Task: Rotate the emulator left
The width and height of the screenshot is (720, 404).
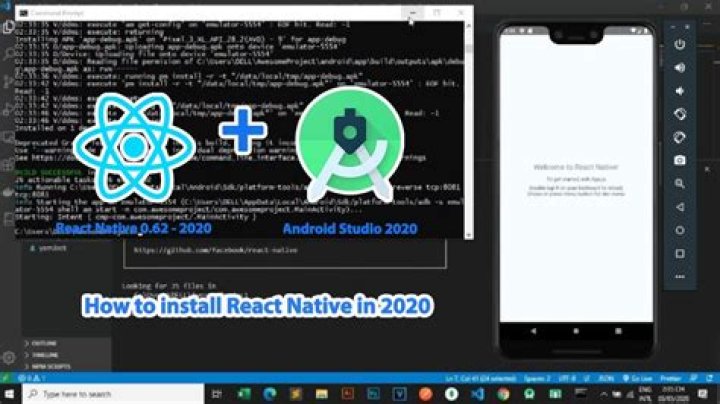Action: click(x=680, y=114)
